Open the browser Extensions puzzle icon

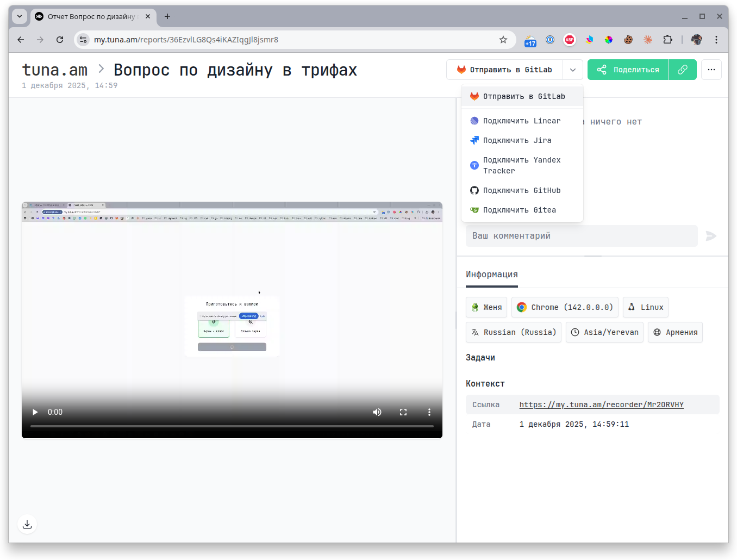click(x=667, y=40)
